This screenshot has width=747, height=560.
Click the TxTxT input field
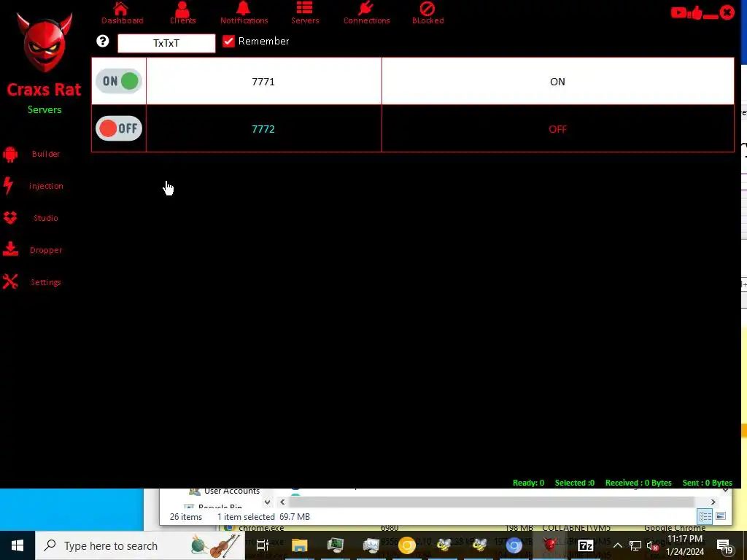click(x=166, y=43)
